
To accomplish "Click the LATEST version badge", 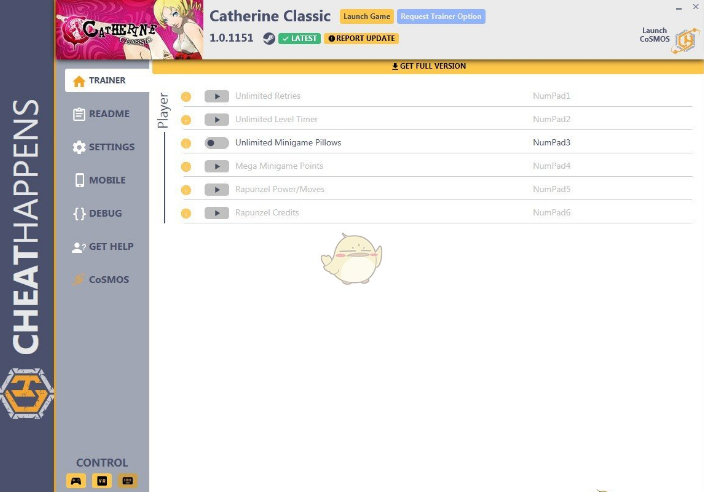I will coord(299,38).
